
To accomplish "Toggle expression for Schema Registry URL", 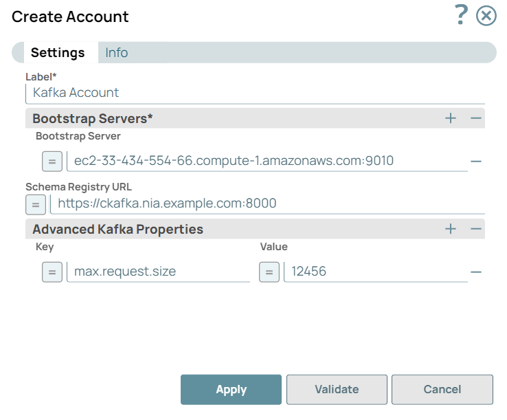I will point(36,204).
